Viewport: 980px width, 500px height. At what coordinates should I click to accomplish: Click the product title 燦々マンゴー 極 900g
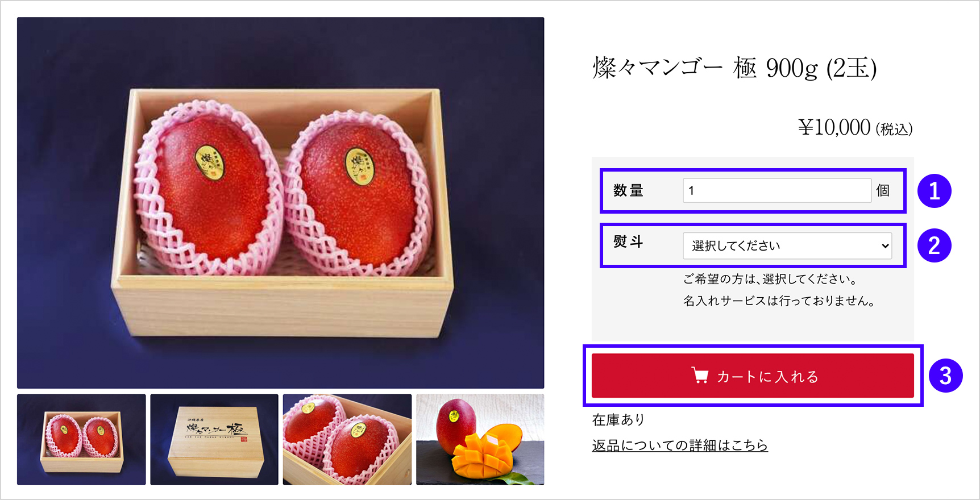(x=734, y=68)
